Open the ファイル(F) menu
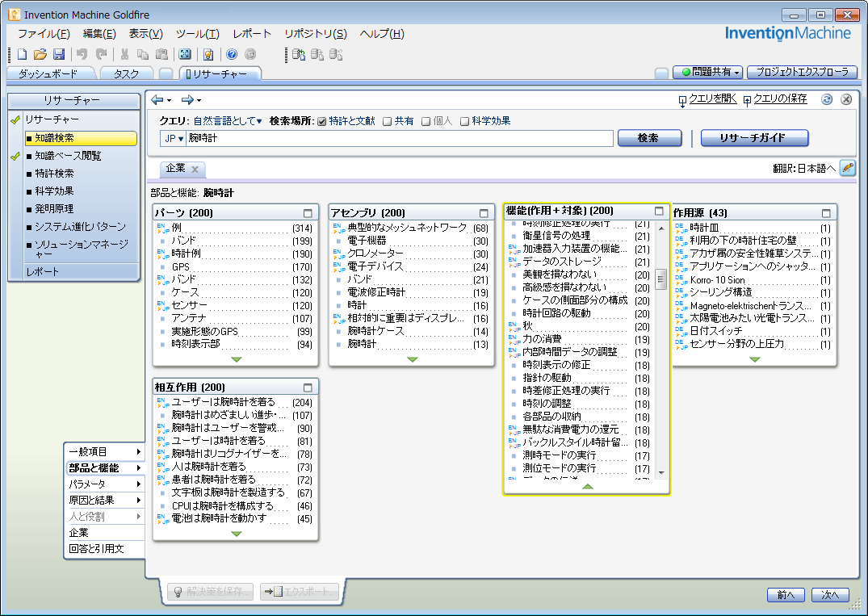This screenshot has width=868, height=616. click(44, 34)
